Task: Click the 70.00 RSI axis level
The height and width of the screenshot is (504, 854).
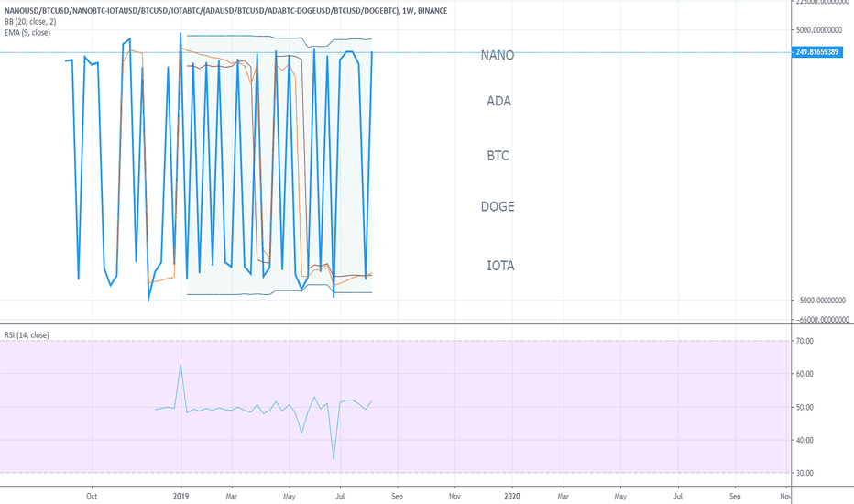Action: coord(805,341)
